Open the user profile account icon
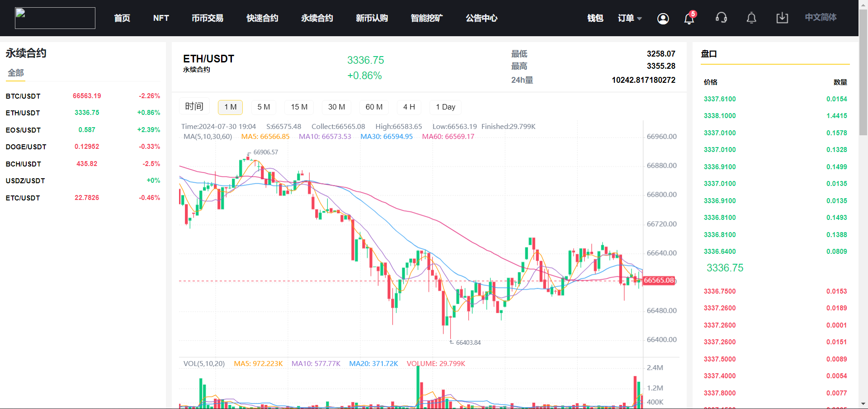The image size is (868, 409). [x=663, y=19]
